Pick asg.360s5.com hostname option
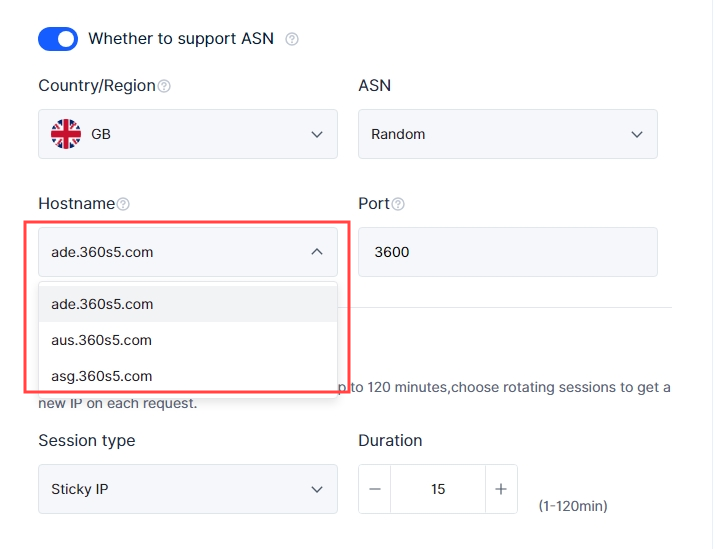715x557 pixels. (x=102, y=376)
